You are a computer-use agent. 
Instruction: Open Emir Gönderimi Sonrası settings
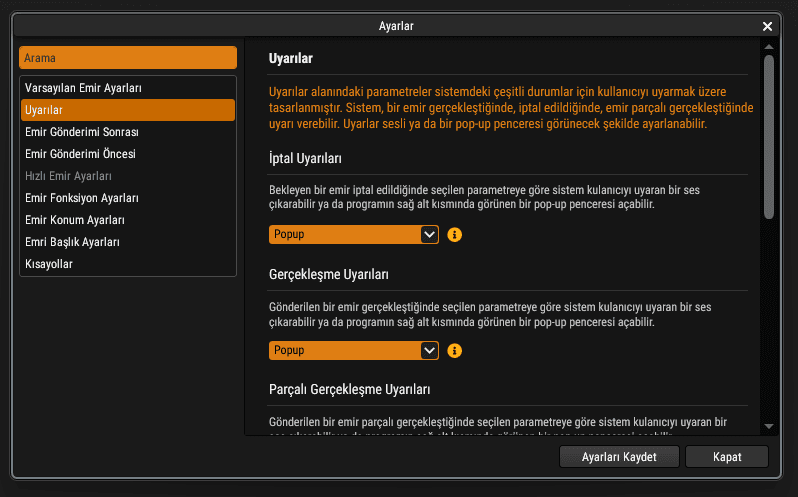[x=128, y=132]
